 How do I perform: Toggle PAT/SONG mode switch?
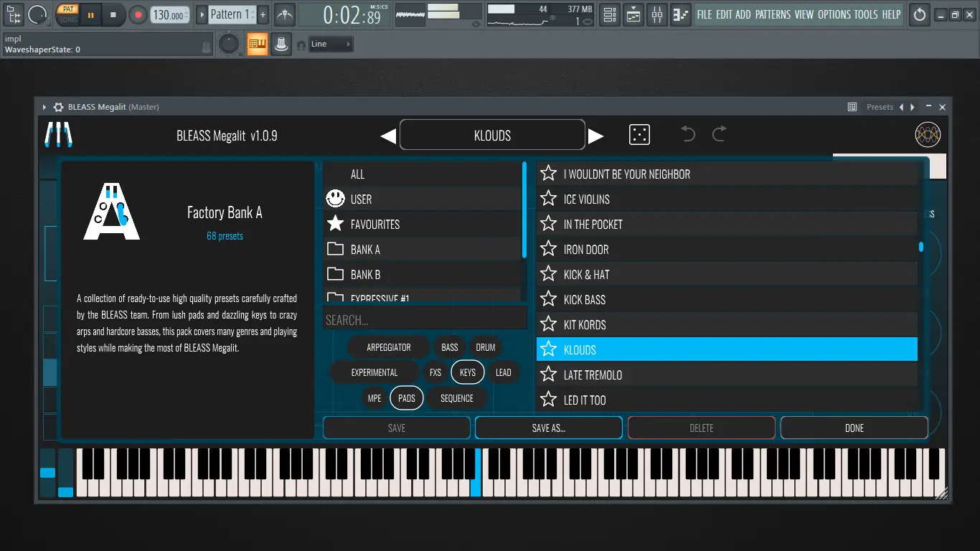pos(67,14)
